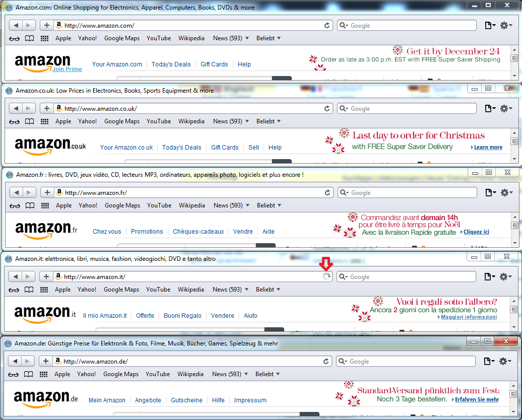522x420 pixels.
Task: Open bookmarks book icon in amazon.fr window
Action: pyautogui.click(x=30, y=205)
